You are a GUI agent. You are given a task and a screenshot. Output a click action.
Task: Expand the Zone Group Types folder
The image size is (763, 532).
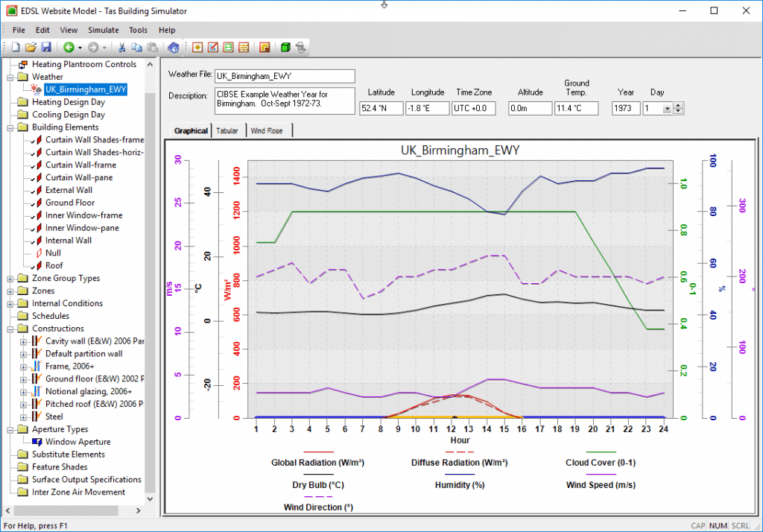(10, 279)
